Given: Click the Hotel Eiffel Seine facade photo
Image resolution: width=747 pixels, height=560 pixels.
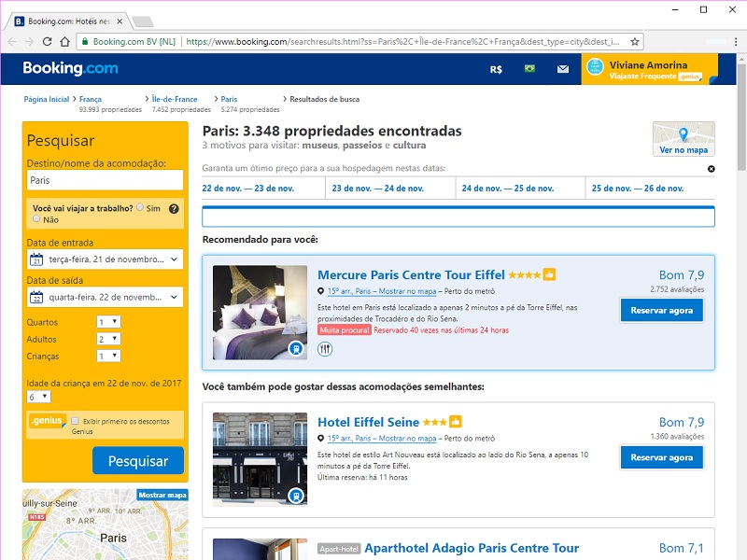Looking at the screenshot, I should pos(261,459).
